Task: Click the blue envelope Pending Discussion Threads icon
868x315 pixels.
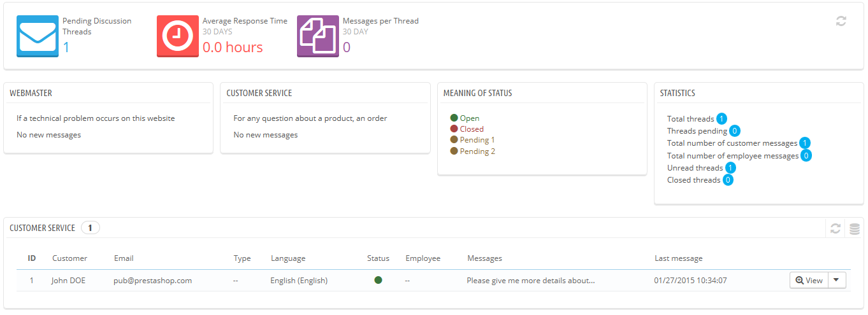Action: coord(38,36)
